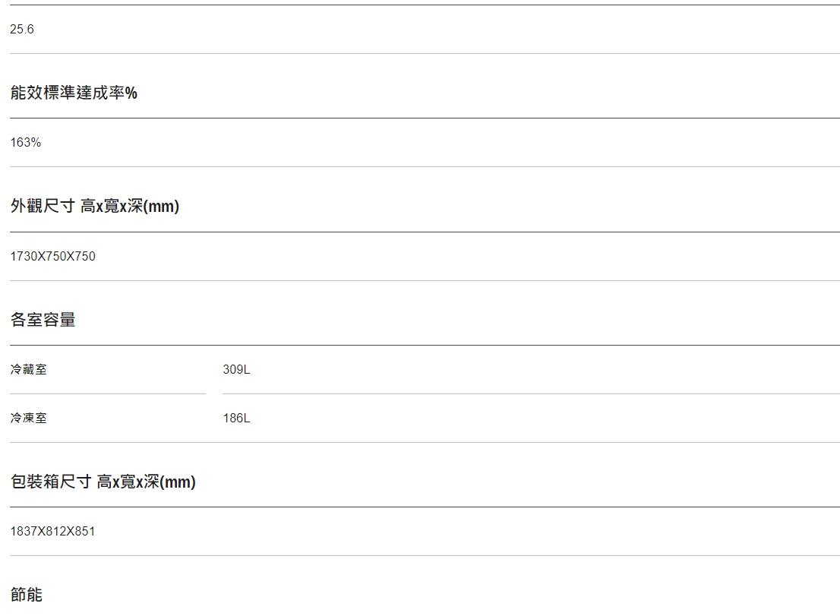
Task: Click the 冷凍室 row label
Action: [28, 419]
